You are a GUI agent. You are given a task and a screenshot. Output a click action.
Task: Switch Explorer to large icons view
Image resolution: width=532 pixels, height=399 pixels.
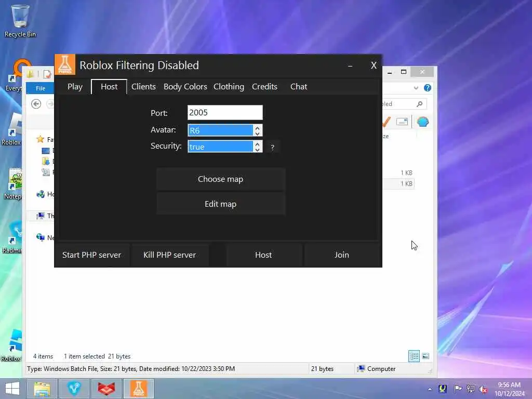425,356
